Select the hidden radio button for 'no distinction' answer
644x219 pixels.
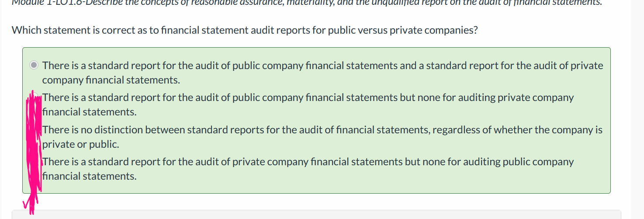(x=34, y=130)
